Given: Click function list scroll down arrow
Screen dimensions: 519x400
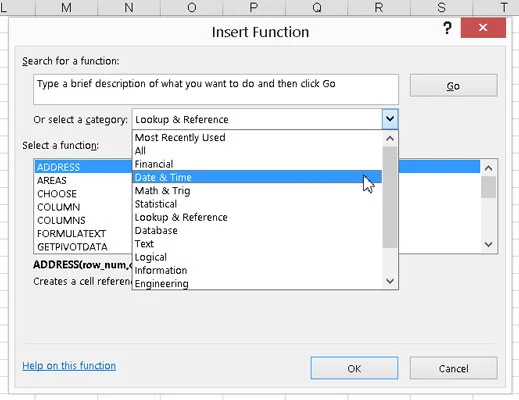Looking at the screenshot, I should [489, 244].
